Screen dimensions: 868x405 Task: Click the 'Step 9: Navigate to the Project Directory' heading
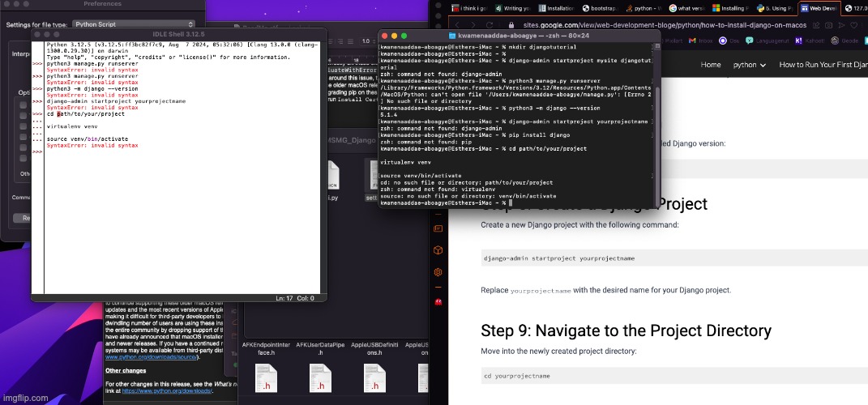[x=626, y=330]
